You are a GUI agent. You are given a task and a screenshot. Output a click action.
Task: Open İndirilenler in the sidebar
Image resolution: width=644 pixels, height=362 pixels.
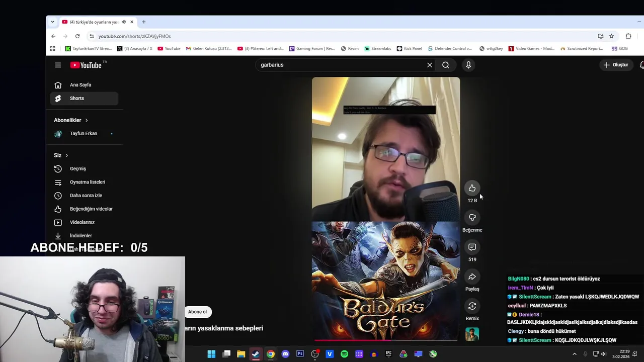pyautogui.click(x=84, y=235)
